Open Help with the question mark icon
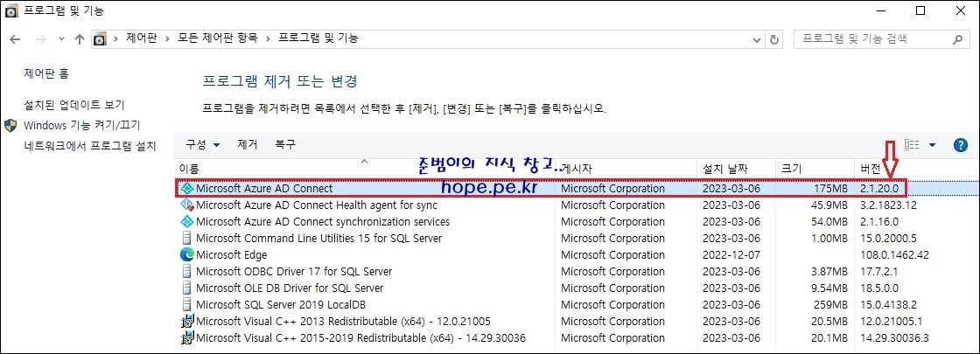 coord(961,145)
